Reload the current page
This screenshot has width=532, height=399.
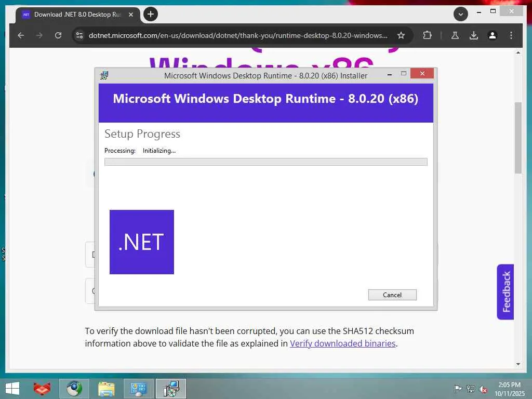tap(58, 35)
